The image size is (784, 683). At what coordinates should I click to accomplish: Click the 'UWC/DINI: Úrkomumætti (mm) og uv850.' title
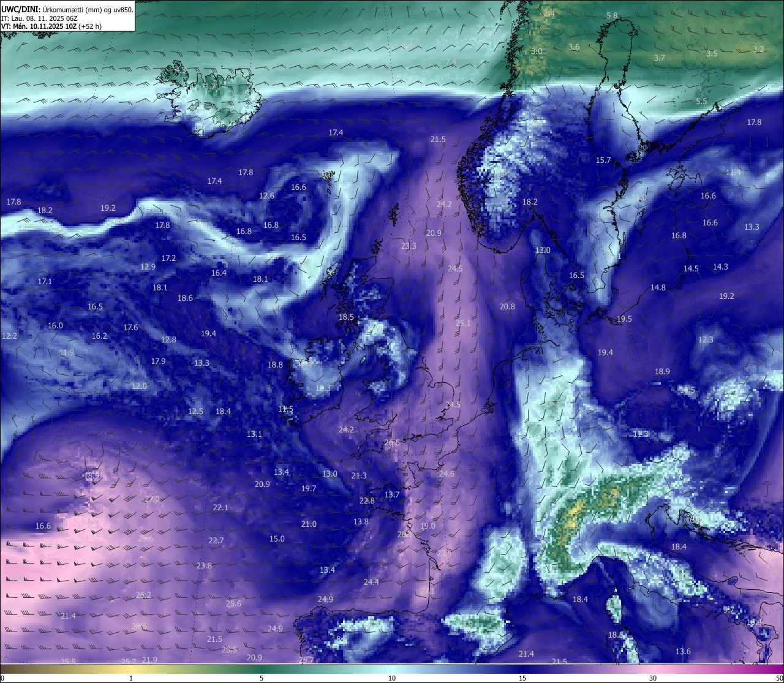[67, 9]
